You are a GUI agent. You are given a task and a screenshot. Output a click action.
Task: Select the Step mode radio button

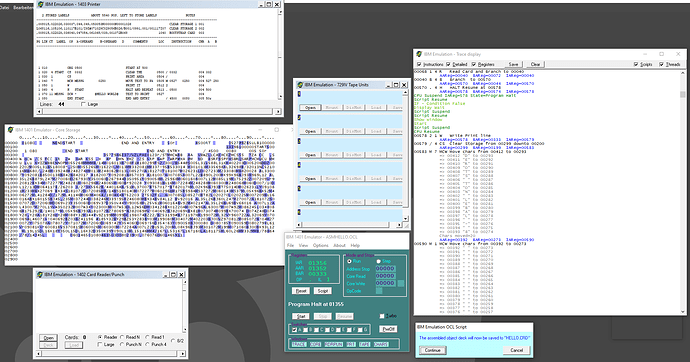pos(378,261)
